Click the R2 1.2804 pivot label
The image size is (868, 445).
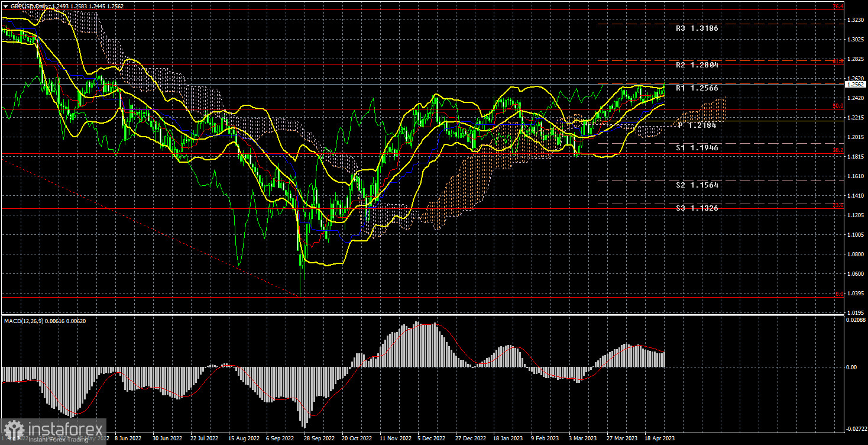698,65
